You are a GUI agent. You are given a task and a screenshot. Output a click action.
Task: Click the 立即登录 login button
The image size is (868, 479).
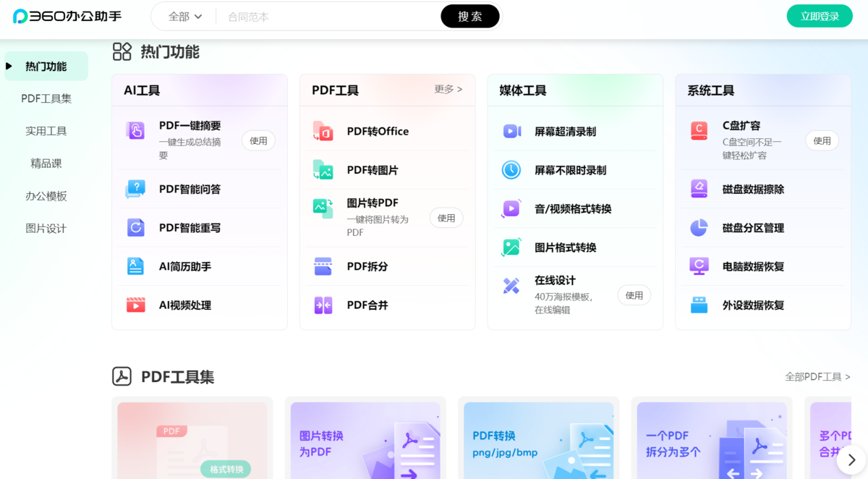[820, 15]
